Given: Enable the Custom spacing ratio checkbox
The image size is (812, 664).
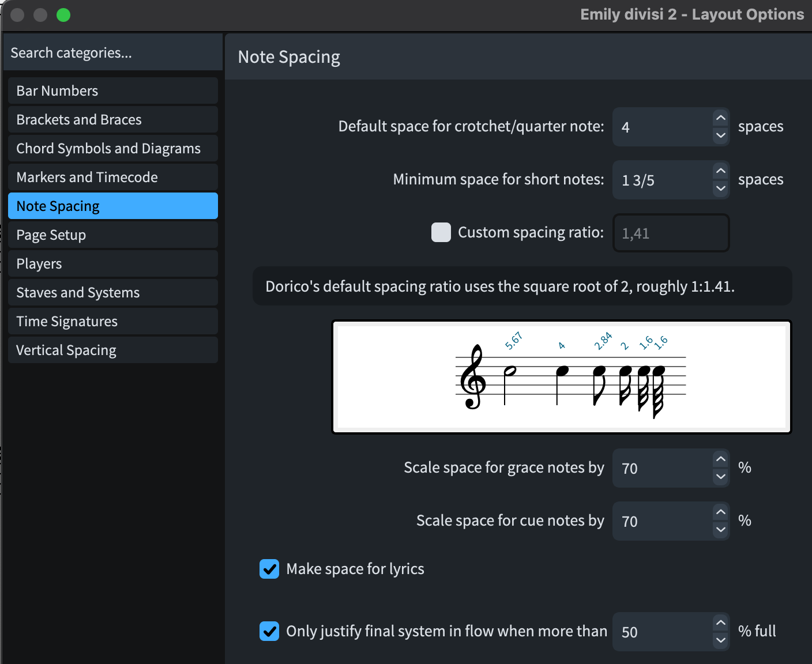Looking at the screenshot, I should tap(441, 232).
